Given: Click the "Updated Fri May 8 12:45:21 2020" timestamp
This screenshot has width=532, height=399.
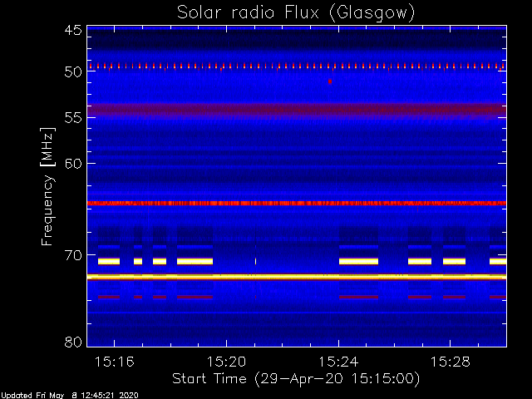Looking at the screenshot, I should [x=69, y=396].
